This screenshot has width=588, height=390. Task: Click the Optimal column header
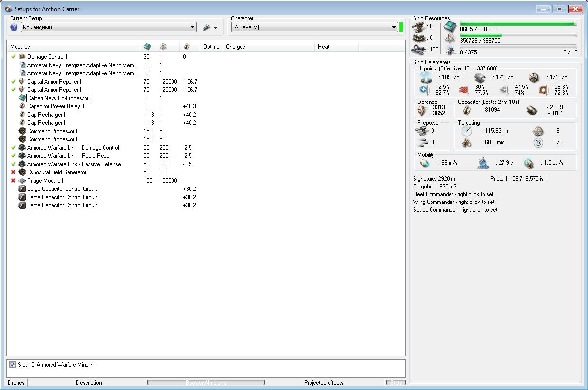(x=212, y=47)
